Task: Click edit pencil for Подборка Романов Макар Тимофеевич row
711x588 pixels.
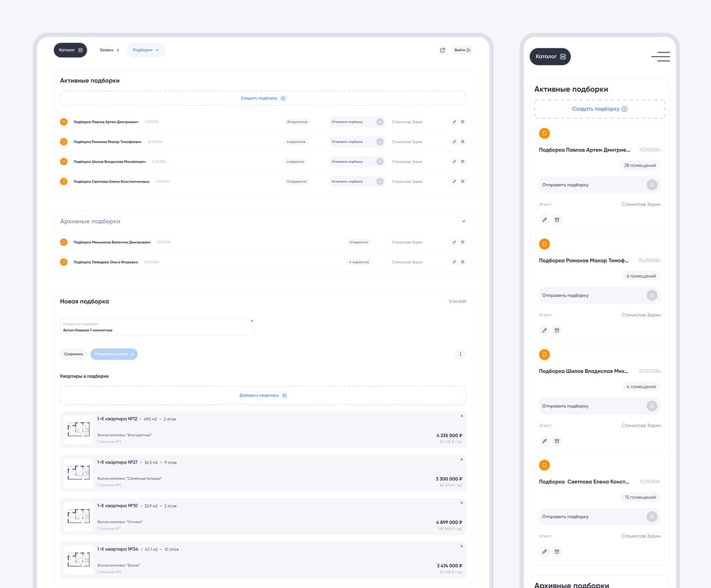Action: [x=454, y=142]
